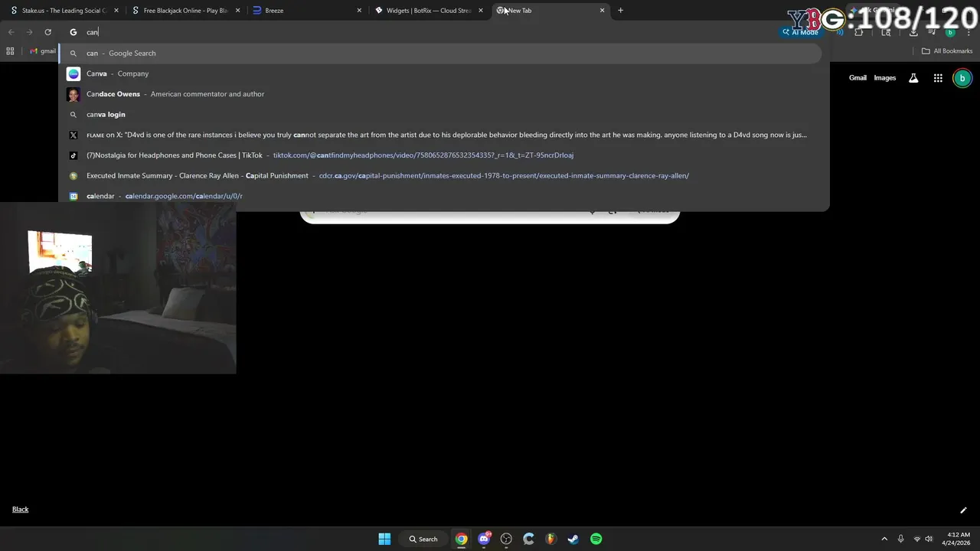This screenshot has height=551, width=980.
Task: Click the Images link
Action: tap(885, 78)
